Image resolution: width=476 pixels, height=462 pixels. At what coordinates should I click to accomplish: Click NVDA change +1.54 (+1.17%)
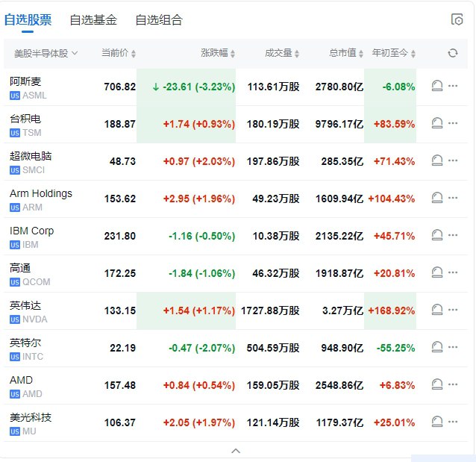[199, 310]
